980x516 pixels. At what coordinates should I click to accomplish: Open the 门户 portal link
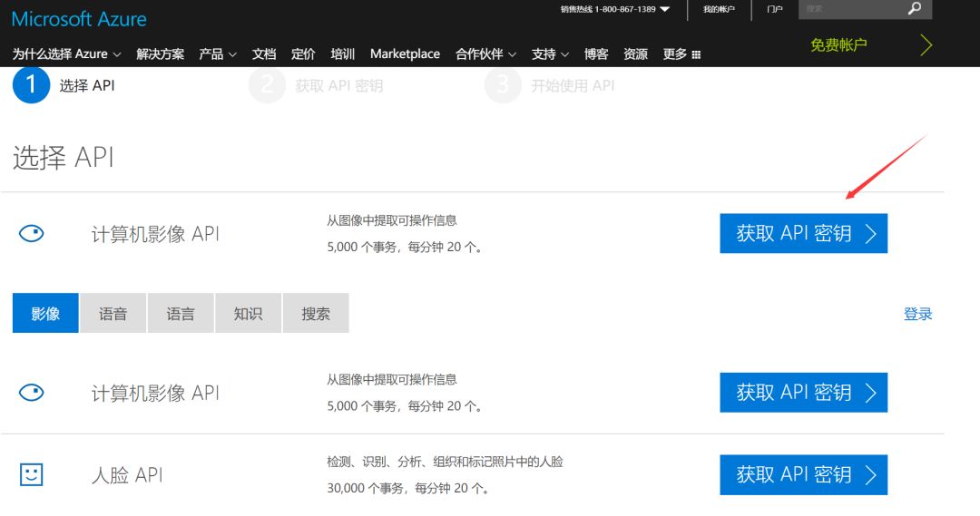(774, 9)
